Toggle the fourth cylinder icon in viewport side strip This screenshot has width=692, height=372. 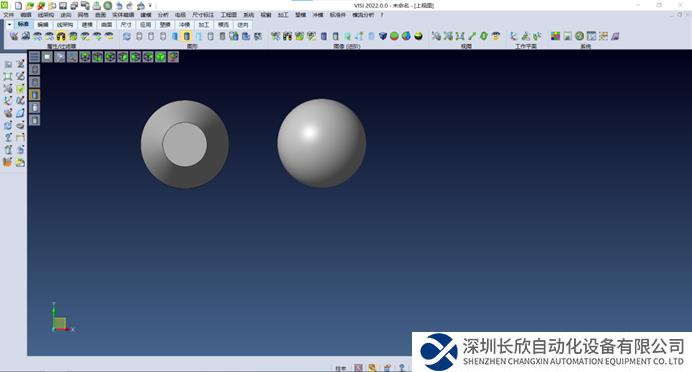34,107
